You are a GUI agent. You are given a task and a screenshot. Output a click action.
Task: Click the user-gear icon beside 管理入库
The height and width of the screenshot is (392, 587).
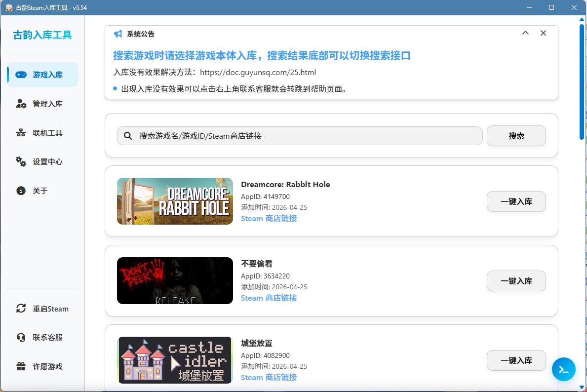21,104
